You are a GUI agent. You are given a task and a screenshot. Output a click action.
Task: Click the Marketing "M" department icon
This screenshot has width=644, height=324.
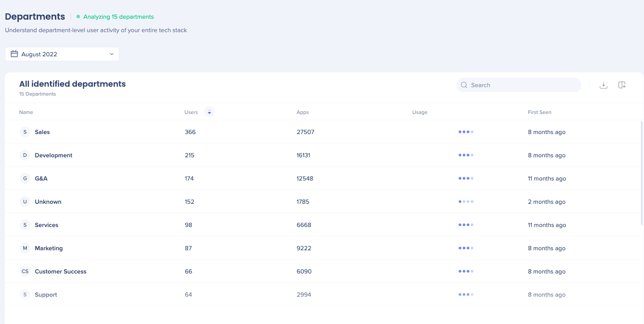(25, 248)
